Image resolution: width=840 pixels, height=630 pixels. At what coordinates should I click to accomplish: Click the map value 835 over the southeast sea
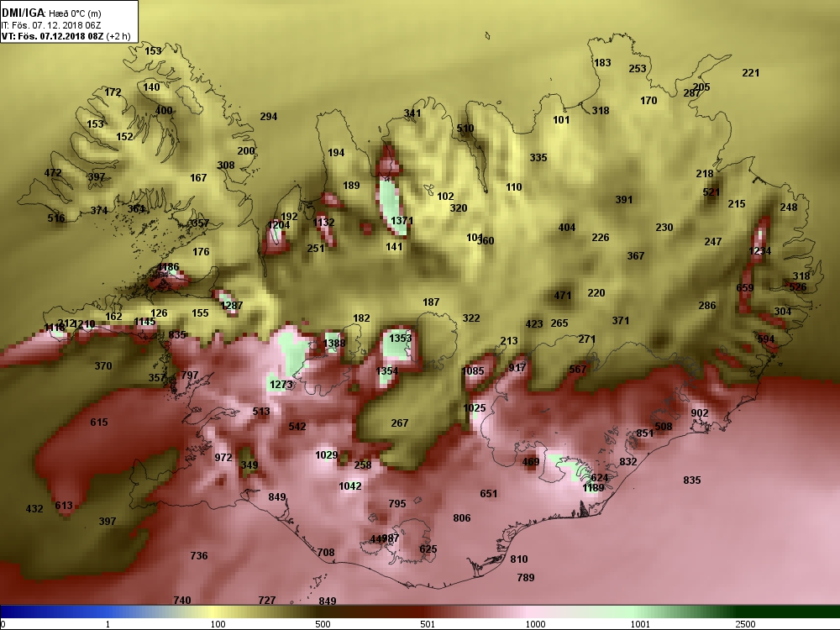click(x=692, y=480)
